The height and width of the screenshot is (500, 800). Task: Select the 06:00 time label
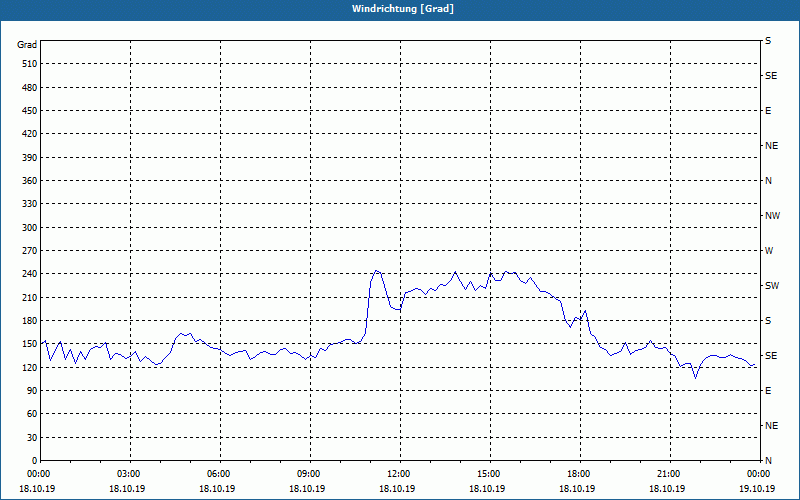coord(220,474)
